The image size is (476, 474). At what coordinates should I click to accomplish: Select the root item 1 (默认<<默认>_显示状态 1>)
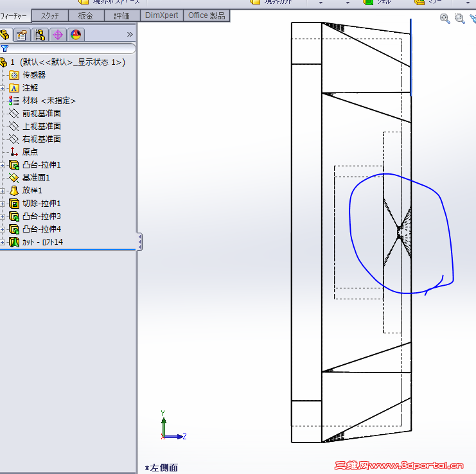pyautogui.click(x=67, y=62)
